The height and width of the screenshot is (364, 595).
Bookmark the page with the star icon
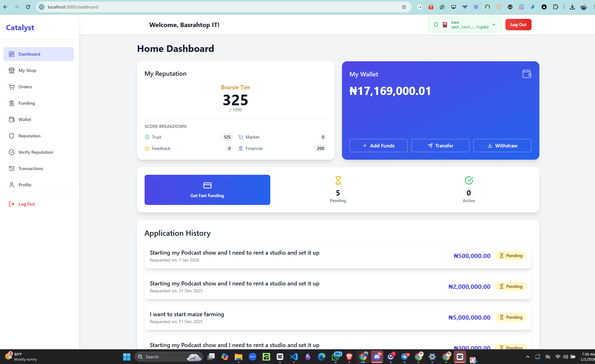point(404,7)
